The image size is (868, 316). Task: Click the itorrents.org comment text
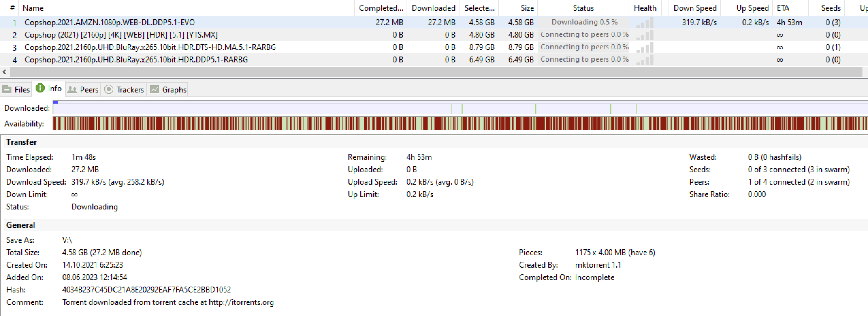168,302
